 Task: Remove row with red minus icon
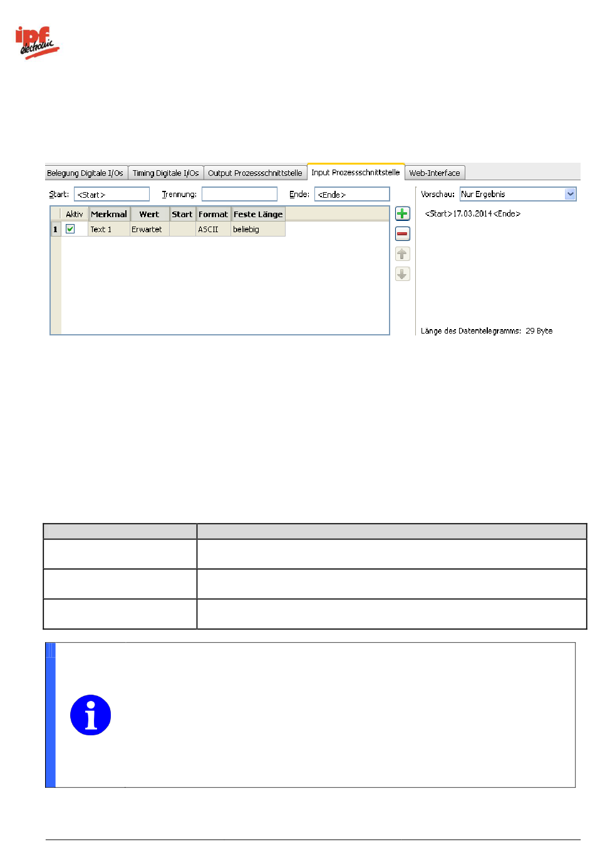coord(402,234)
